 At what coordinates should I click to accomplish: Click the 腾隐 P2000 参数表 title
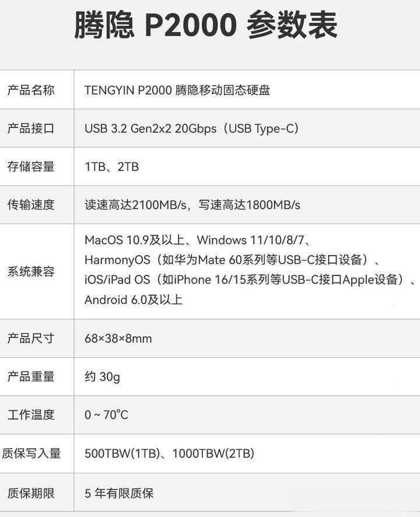click(x=205, y=25)
